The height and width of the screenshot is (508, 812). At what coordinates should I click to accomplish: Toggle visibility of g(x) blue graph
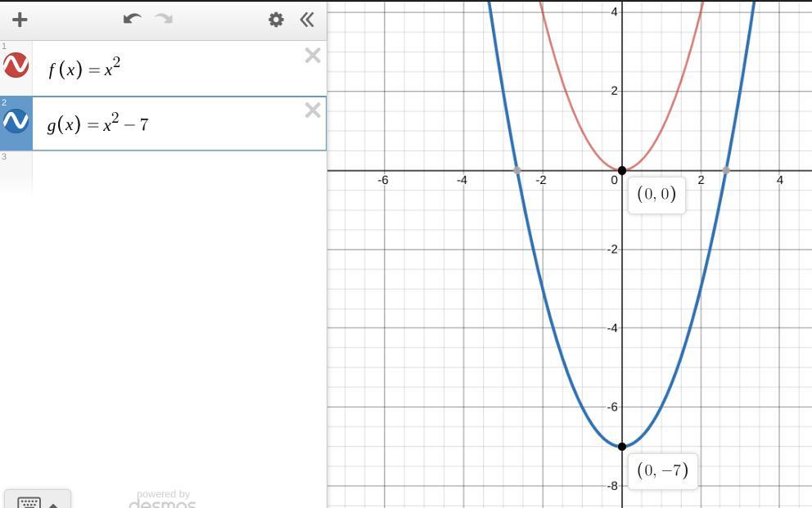[16, 121]
